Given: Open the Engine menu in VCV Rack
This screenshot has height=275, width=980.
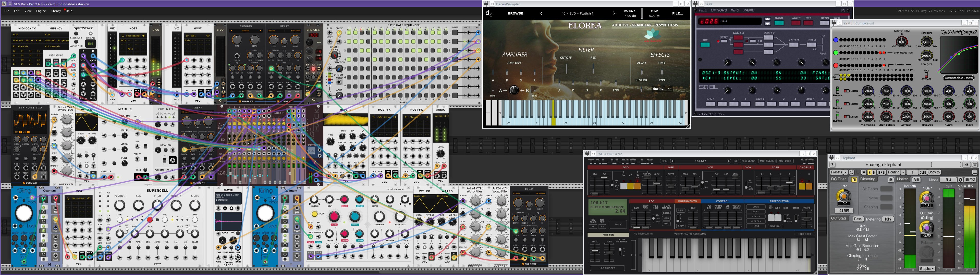Looking at the screenshot, I should [41, 11].
